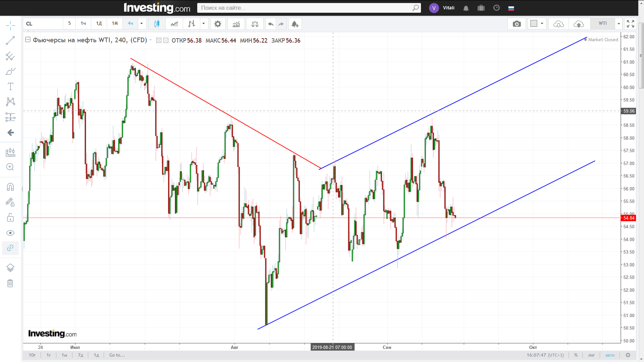Take a chart snapshot with camera icon
The height and width of the screenshot is (362, 644).
pyautogui.click(x=517, y=24)
